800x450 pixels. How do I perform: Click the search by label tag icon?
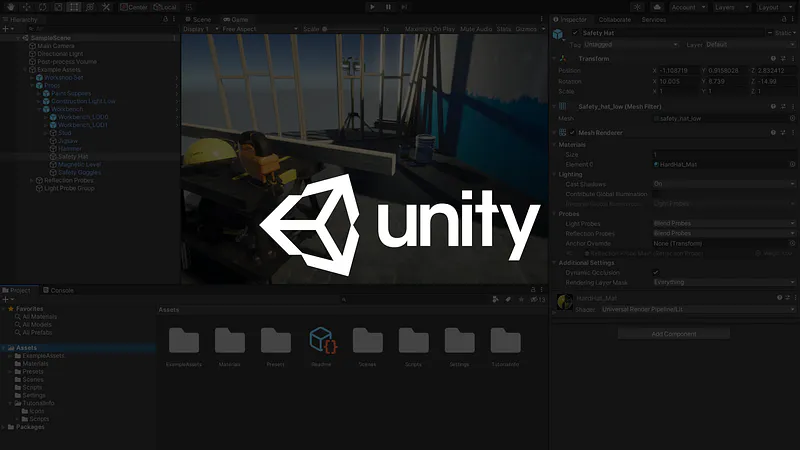[508, 299]
